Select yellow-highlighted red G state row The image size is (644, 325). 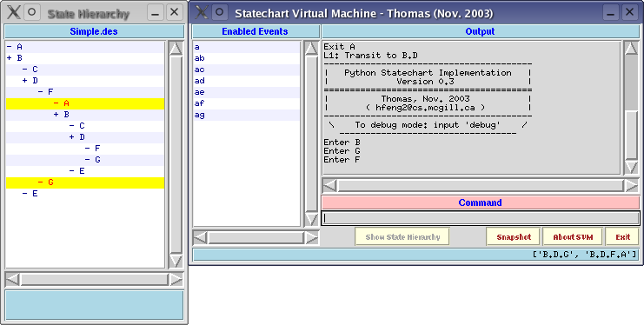(x=85, y=182)
